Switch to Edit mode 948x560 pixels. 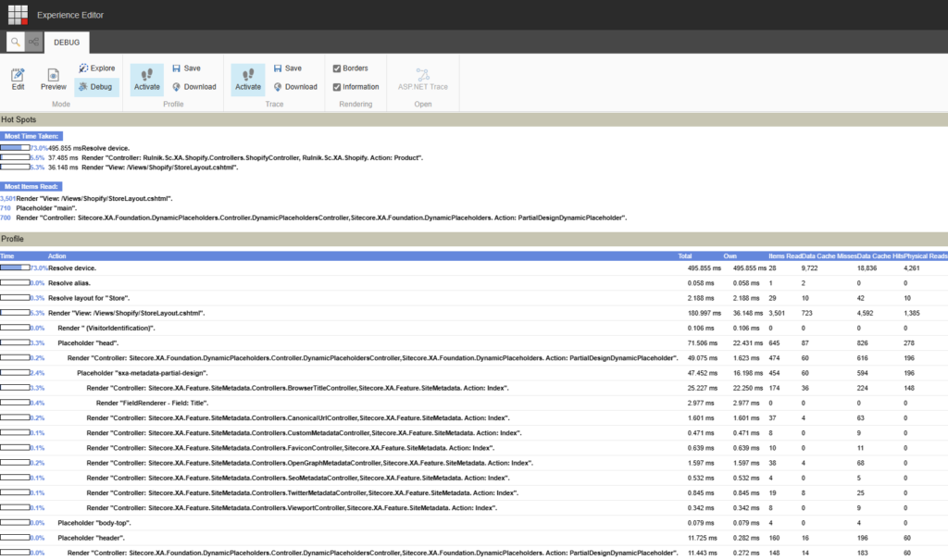[x=19, y=78]
